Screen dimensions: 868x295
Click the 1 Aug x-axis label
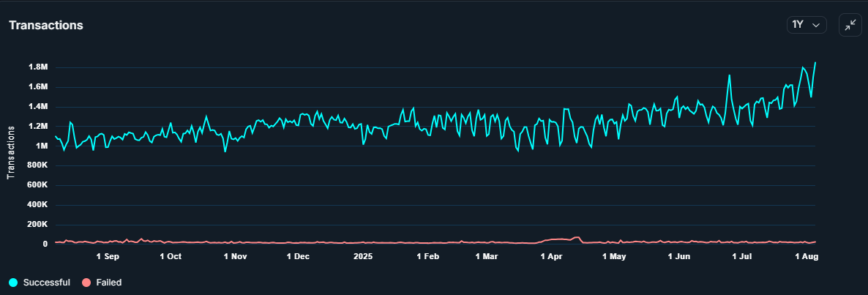tap(806, 257)
